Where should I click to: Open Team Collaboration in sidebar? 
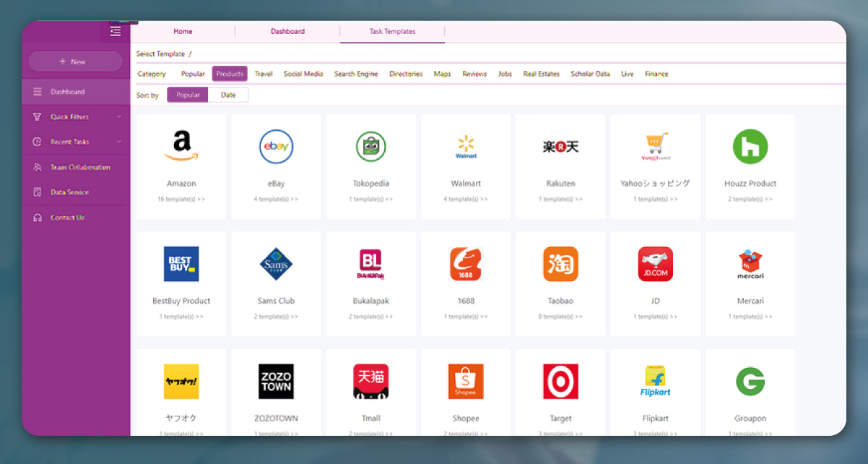tap(76, 167)
